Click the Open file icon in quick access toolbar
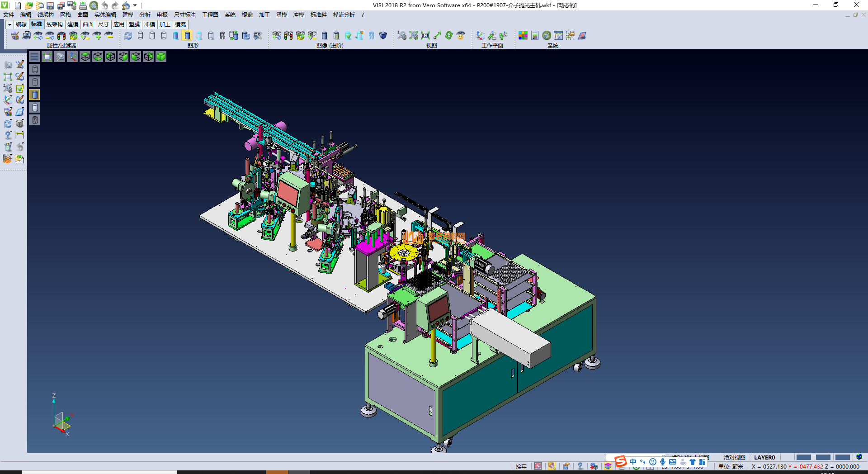This screenshot has height=474, width=868. pyautogui.click(x=28, y=5)
